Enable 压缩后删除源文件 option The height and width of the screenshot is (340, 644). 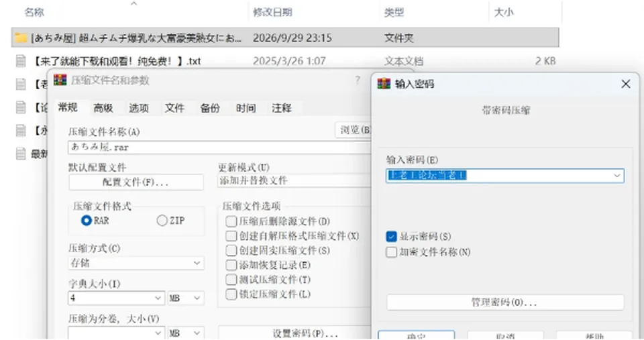tap(231, 221)
